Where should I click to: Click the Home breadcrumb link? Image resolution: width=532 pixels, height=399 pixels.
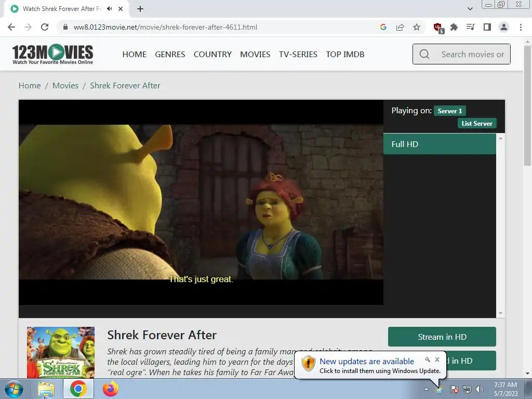click(x=30, y=86)
